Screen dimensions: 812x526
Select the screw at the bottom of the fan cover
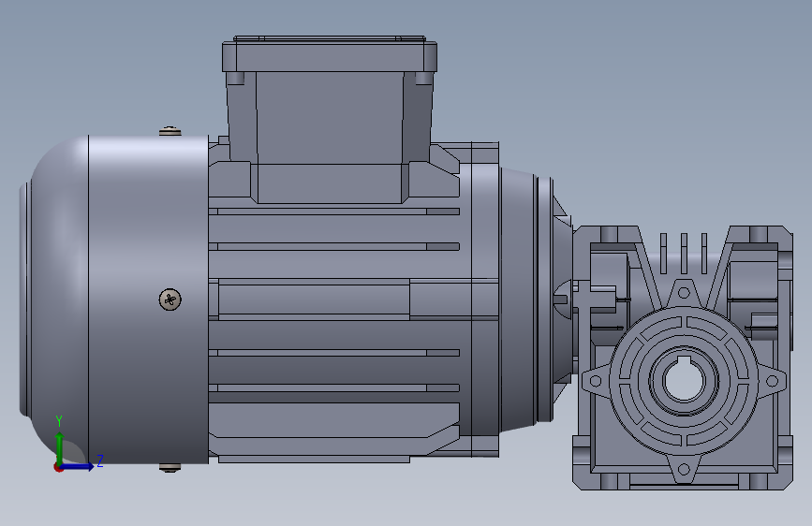click(x=170, y=467)
